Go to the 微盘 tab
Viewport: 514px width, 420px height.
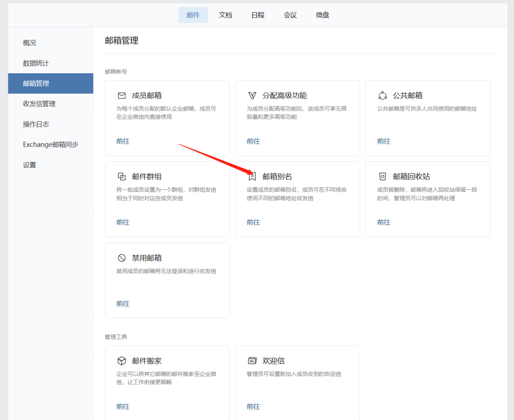tap(323, 15)
